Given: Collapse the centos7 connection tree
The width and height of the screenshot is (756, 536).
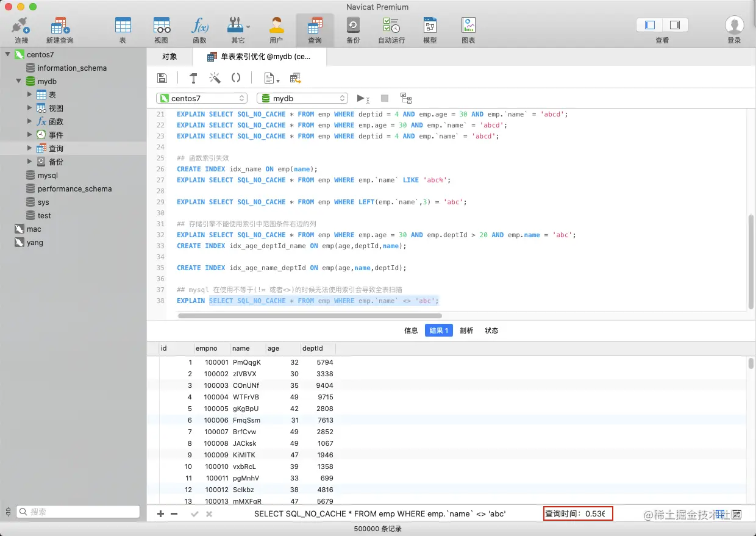Looking at the screenshot, I should [9, 54].
